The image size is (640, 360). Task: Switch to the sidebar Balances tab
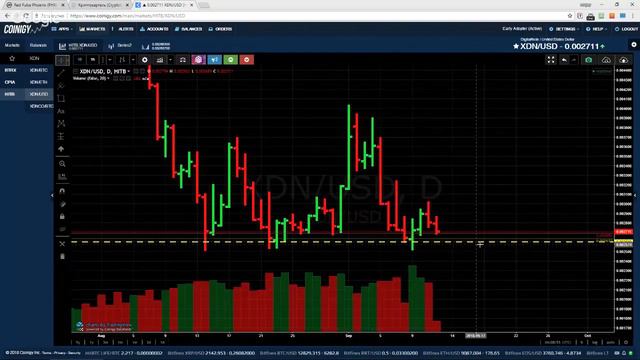(x=38, y=45)
